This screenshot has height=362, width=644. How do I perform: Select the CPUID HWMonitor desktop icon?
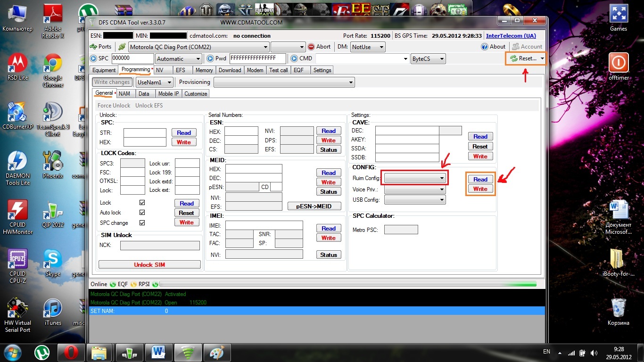[x=17, y=217]
